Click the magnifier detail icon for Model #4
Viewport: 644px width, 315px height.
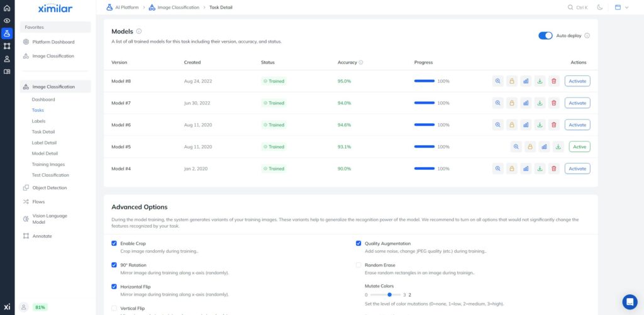point(497,169)
